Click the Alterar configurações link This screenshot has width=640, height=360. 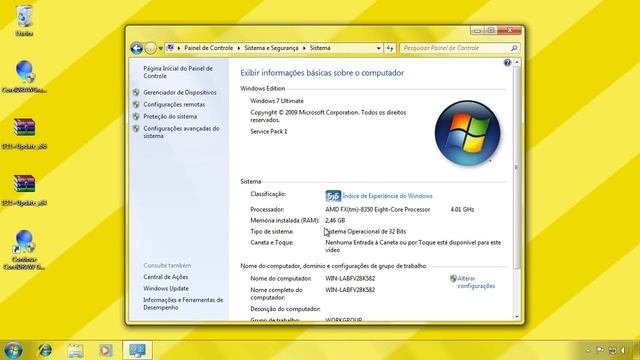click(x=476, y=282)
